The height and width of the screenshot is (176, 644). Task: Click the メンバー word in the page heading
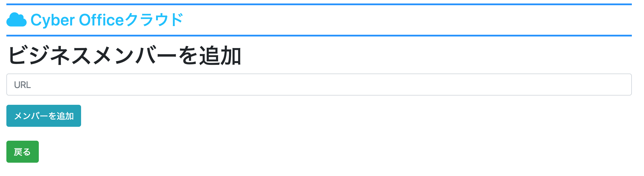pyautogui.click(x=134, y=56)
